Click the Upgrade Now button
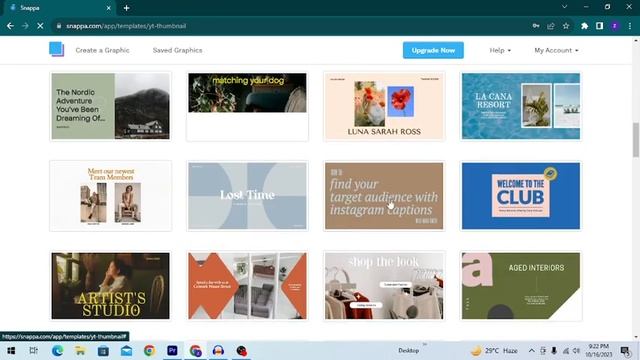This screenshot has height=360, width=640. pos(433,50)
